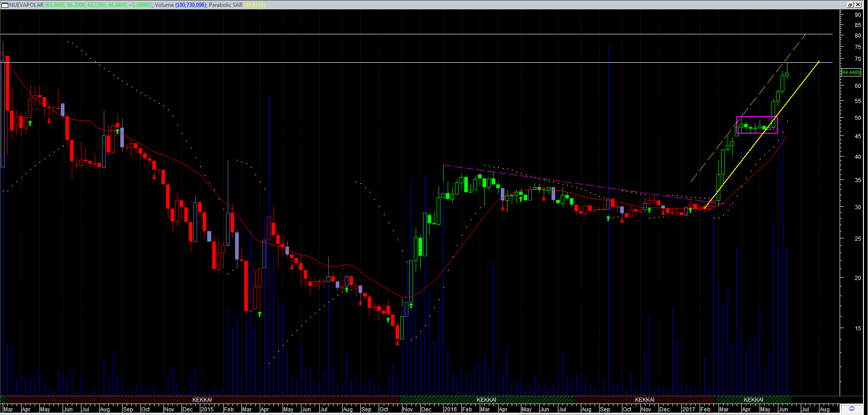Click the 75 price axis label
This screenshot has height=415, width=868.
[x=857, y=47]
